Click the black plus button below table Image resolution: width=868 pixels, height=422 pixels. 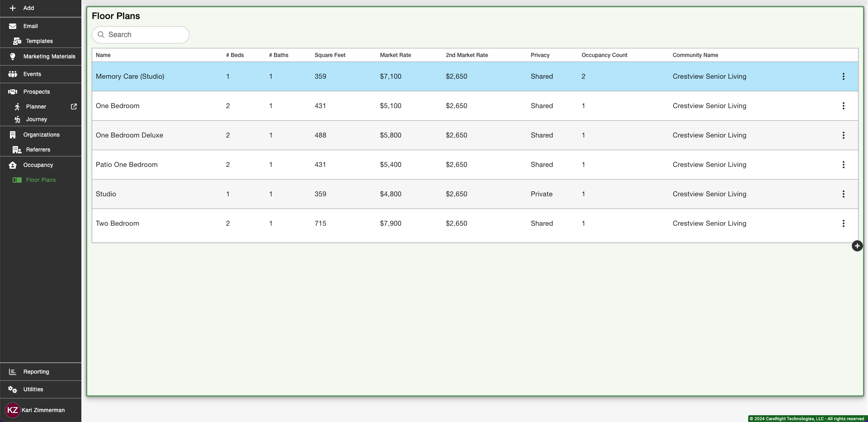857,246
